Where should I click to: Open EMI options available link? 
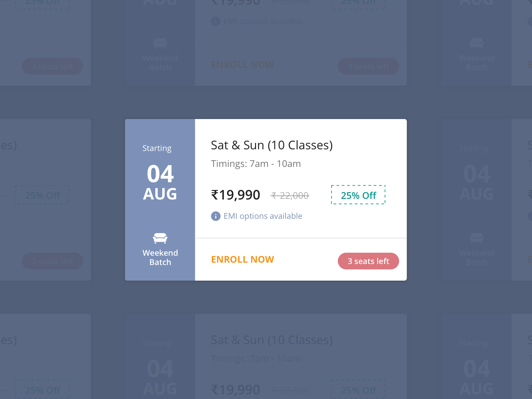263,216
